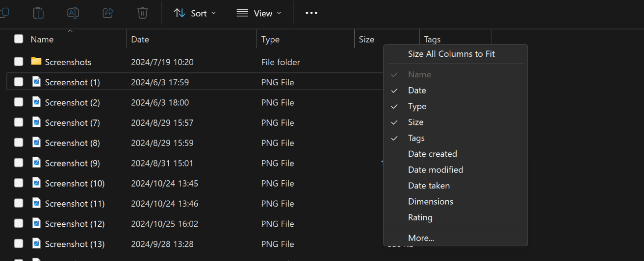Click the Paste clipboard icon
Screen dimensions: 644x261
(38, 13)
